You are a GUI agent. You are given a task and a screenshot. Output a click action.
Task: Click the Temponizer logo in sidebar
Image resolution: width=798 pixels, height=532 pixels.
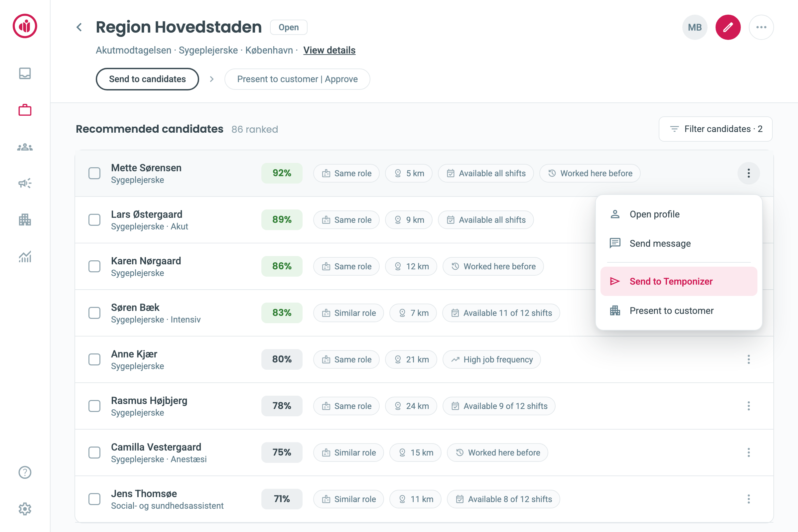25,26
